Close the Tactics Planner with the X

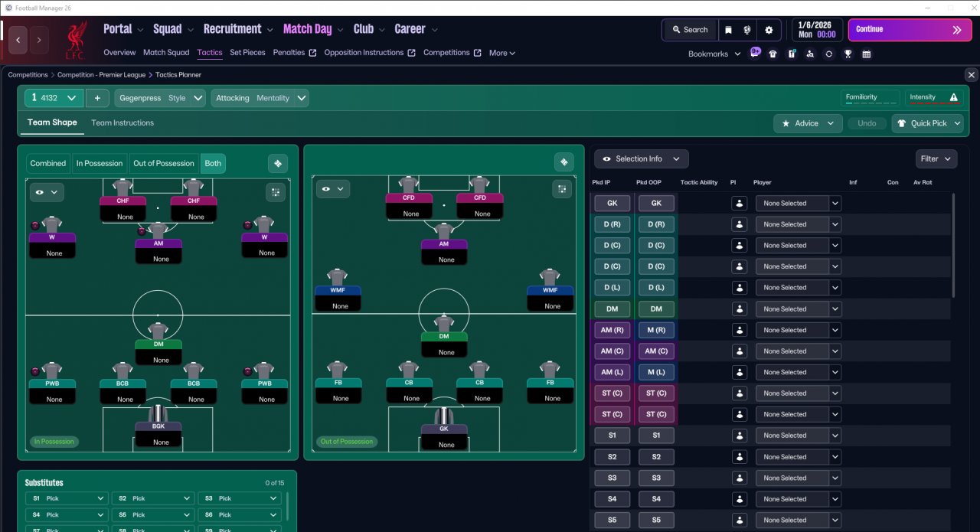pos(971,75)
